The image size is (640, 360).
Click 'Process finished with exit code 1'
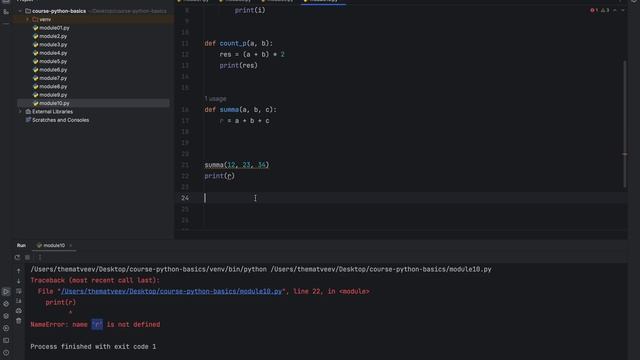(x=93, y=347)
